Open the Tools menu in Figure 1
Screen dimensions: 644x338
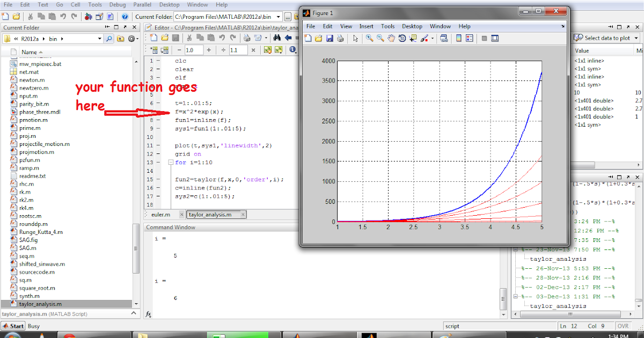pyautogui.click(x=388, y=26)
